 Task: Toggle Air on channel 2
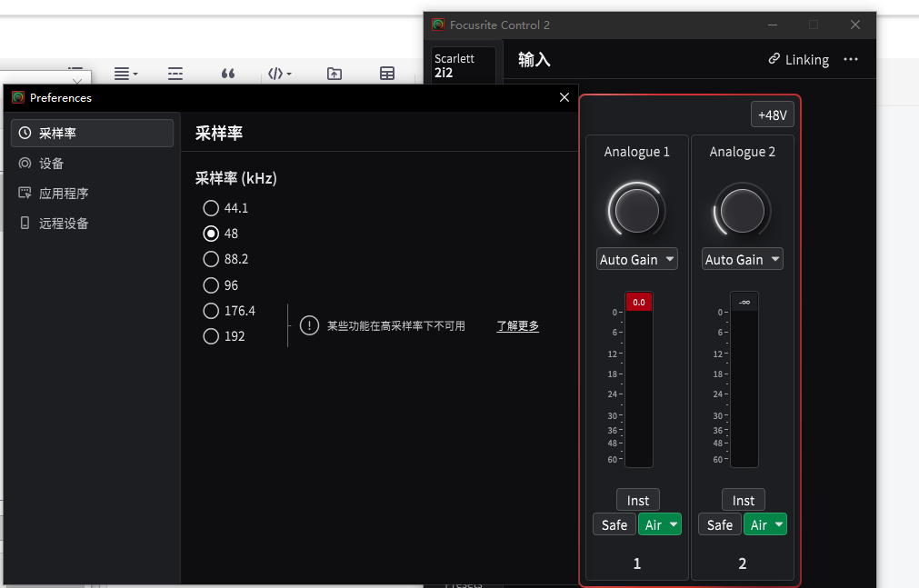coord(758,524)
